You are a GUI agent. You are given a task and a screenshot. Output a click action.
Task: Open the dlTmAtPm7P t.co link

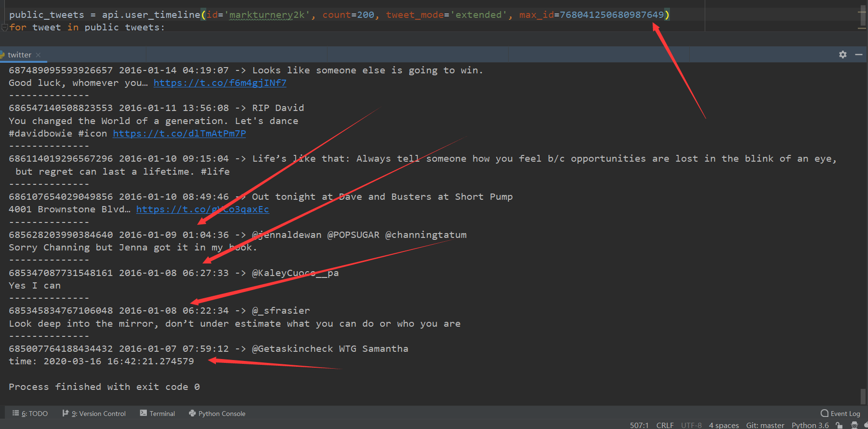[179, 134]
